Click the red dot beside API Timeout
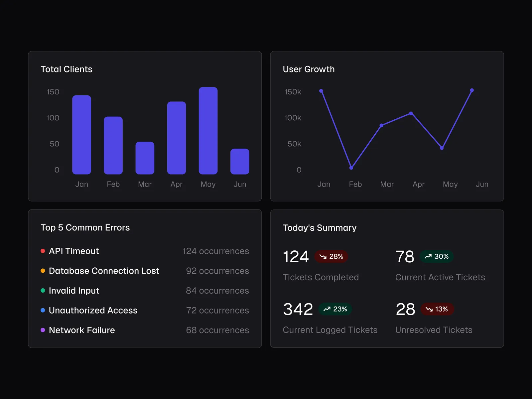This screenshot has width=532, height=399. (43, 251)
